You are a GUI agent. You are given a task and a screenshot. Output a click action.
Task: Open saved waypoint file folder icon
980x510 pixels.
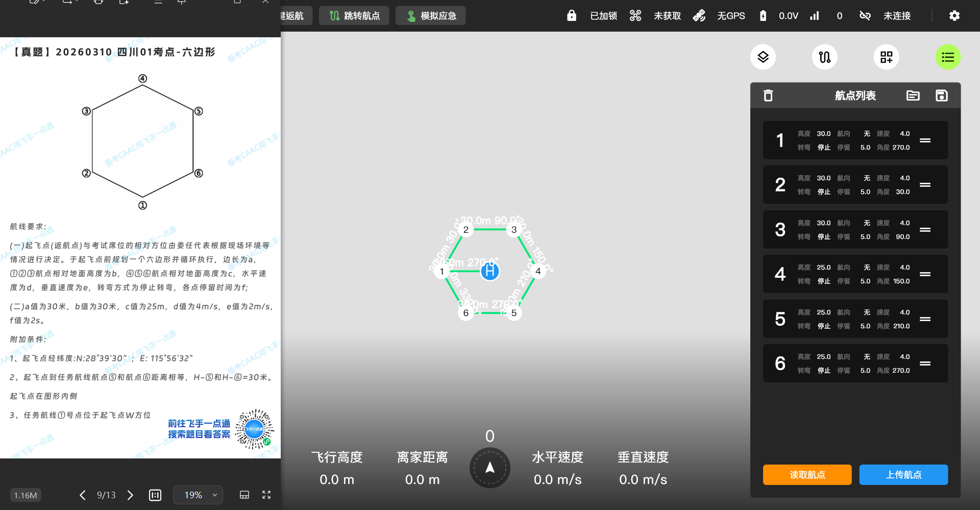913,95
